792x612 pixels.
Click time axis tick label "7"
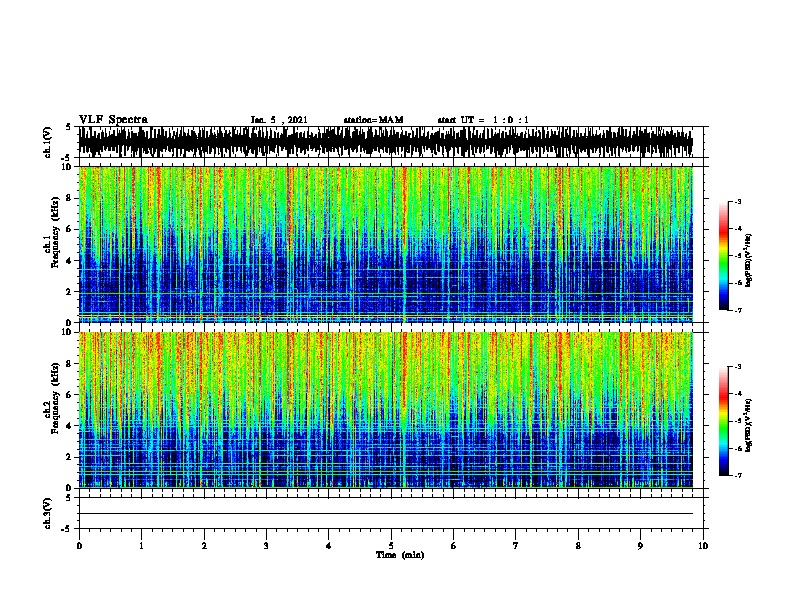[516, 546]
